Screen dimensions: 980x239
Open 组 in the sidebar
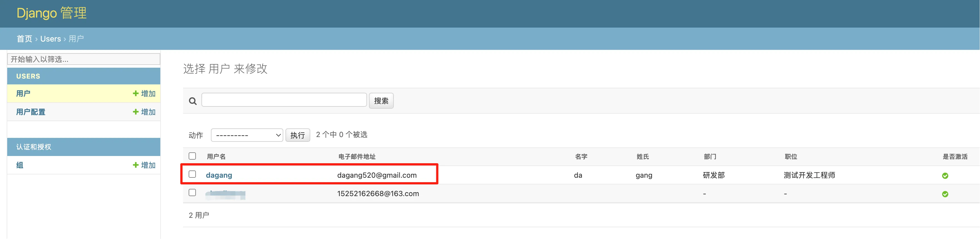click(20, 165)
